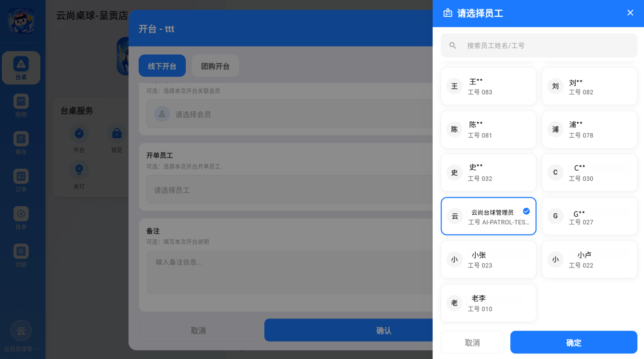Click the 搜索员工姓名/工号 search field
This screenshot has width=644, height=359.
539,45
